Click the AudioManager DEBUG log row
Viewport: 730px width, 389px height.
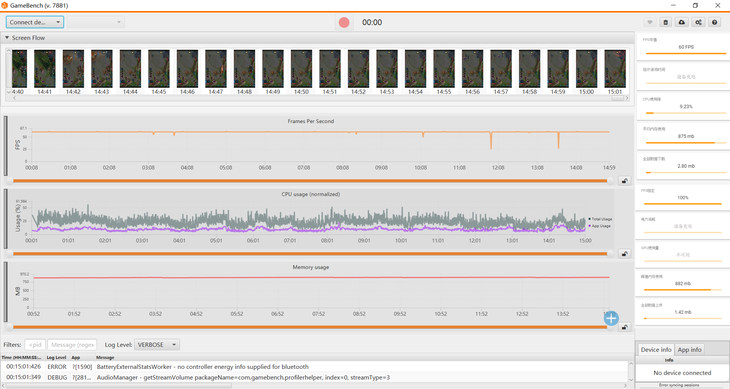314,377
